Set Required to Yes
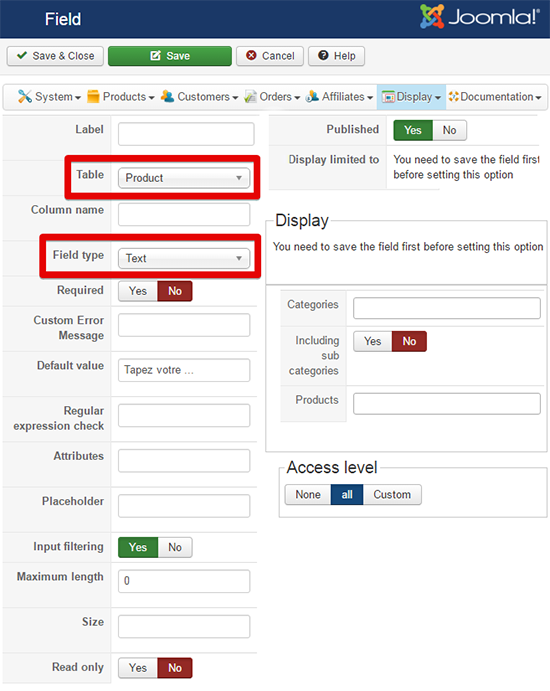Image resolution: width=550 pixels, height=691 pixels. (x=138, y=291)
